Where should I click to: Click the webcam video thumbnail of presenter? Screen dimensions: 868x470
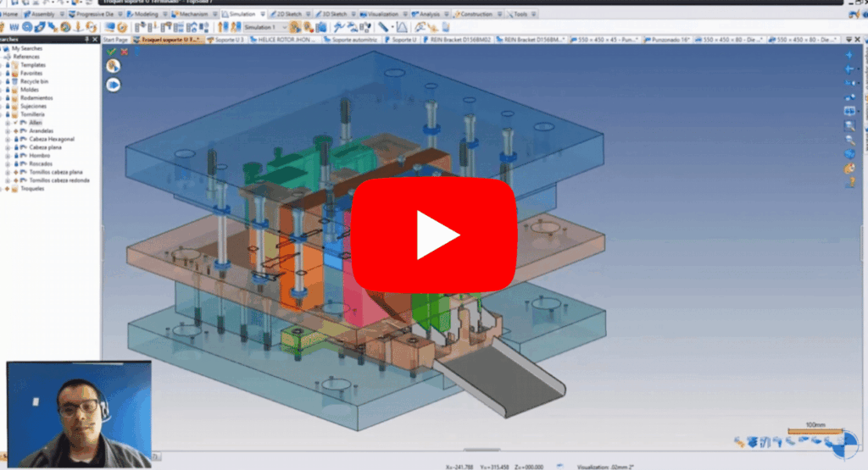pyautogui.click(x=79, y=415)
